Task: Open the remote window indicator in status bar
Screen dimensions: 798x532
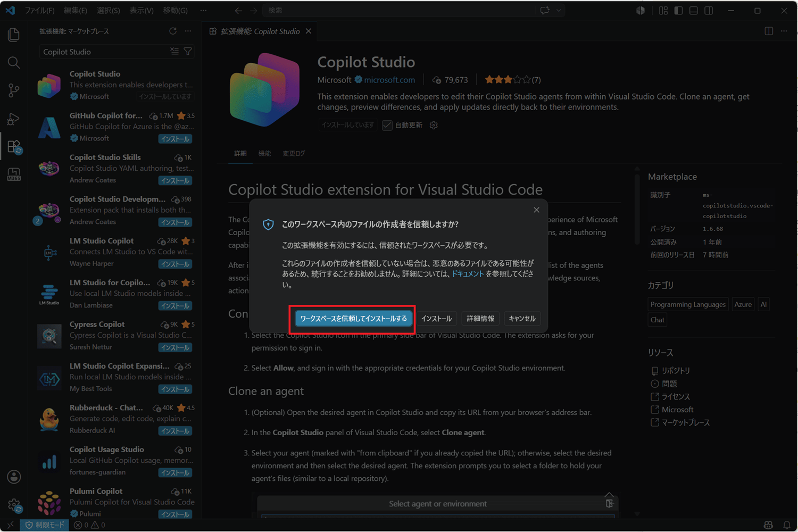Action: [x=10, y=525]
